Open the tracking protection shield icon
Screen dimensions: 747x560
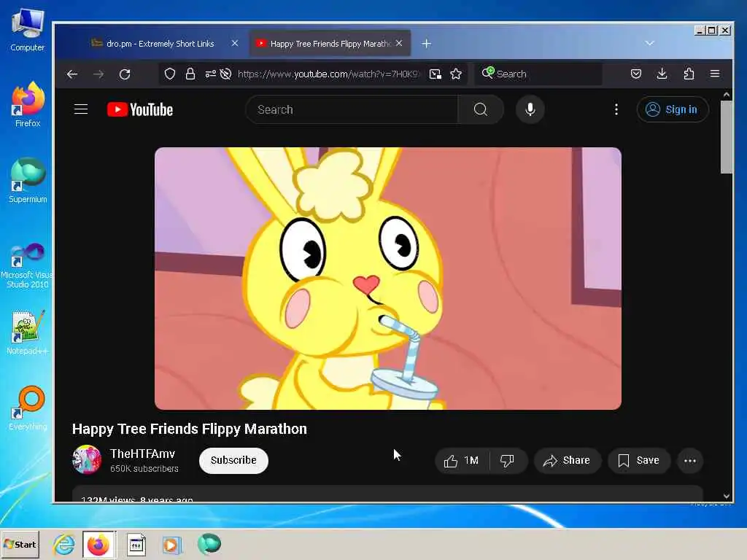[x=170, y=74]
